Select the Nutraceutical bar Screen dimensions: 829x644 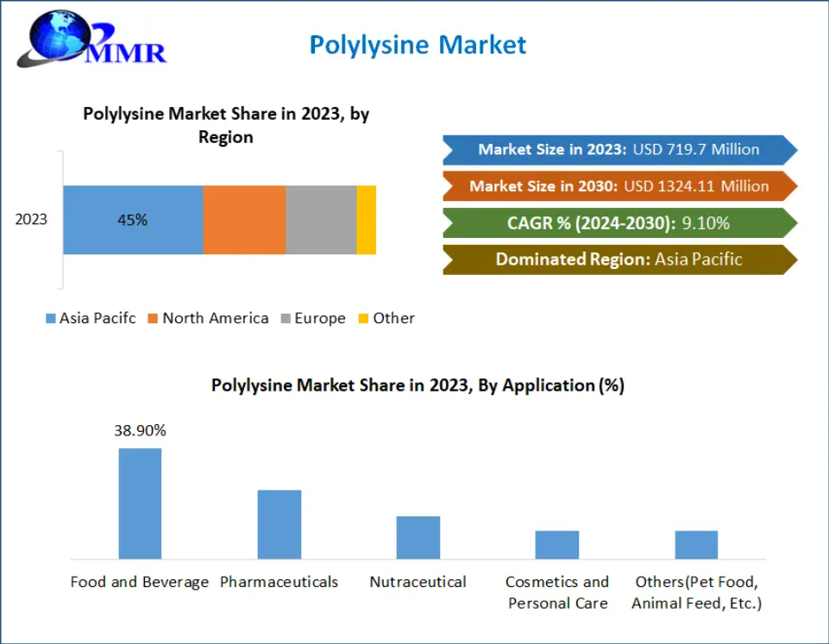coord(418,537)
